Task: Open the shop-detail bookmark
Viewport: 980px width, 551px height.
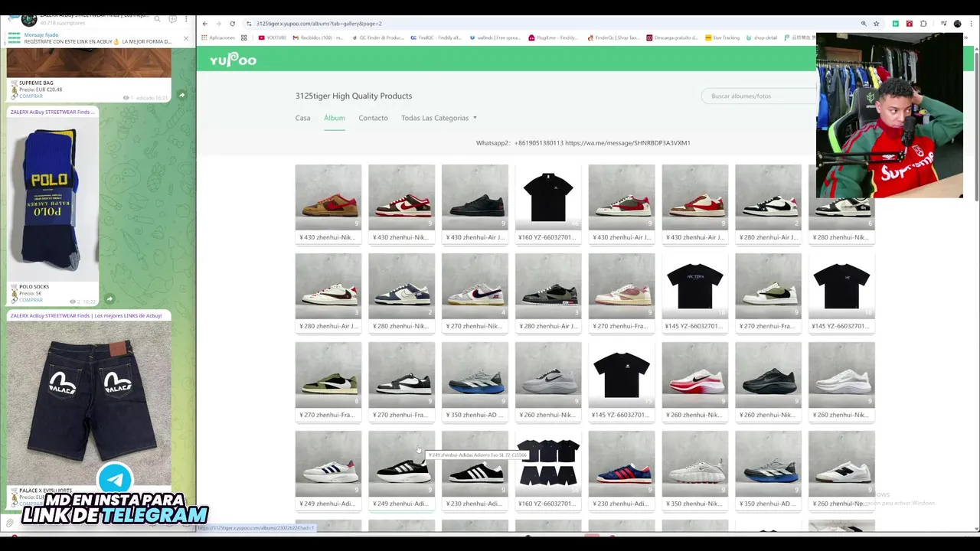Action: coord(761,37)
